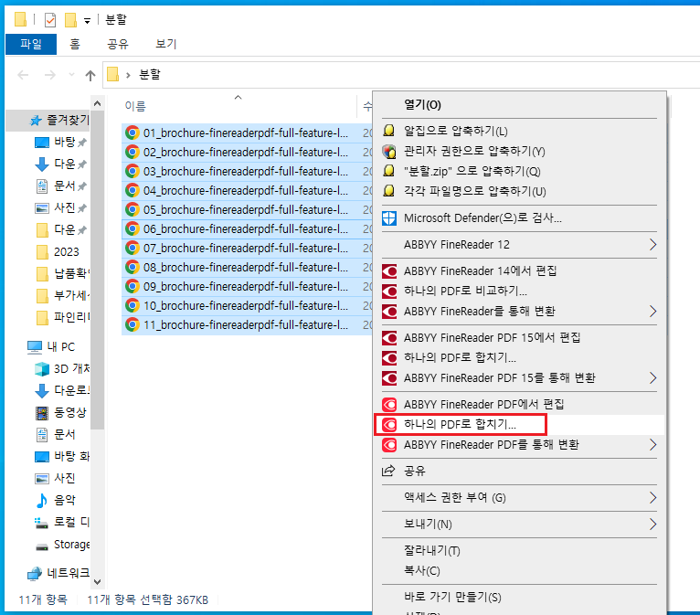The image size is (700, 615).
Task: Expand the 보내기(N) submenu
Action: 652,524
